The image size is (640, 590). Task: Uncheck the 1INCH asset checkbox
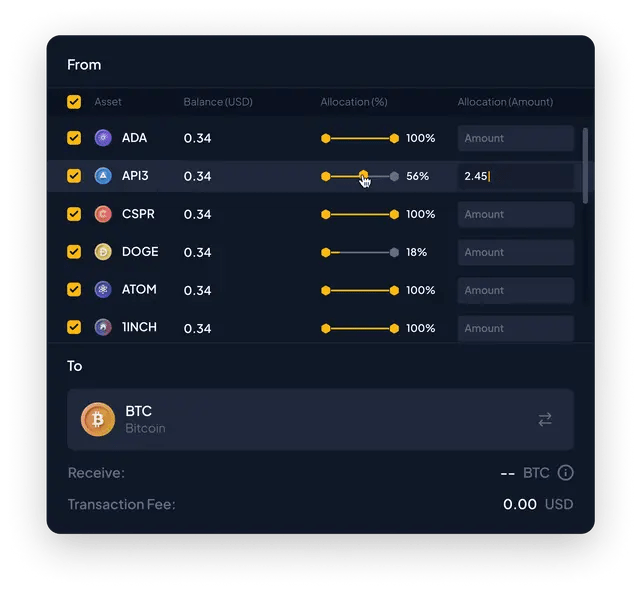point(74,327)
